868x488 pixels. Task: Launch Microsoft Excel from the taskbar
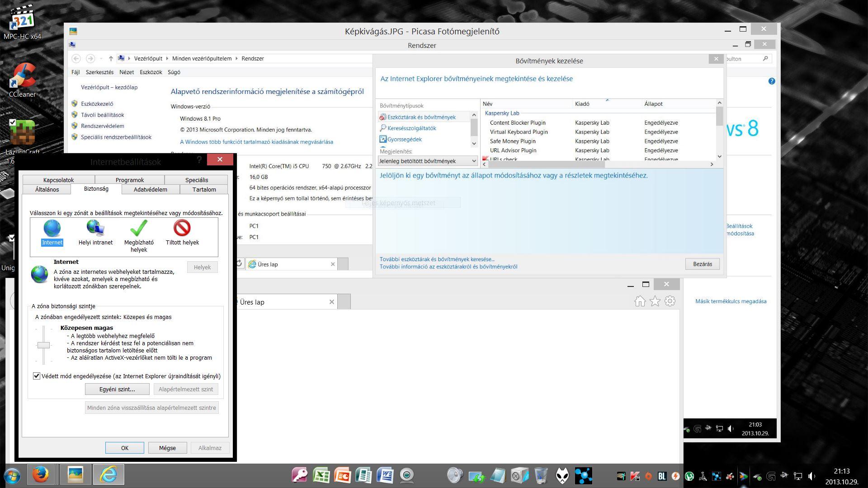321,475
